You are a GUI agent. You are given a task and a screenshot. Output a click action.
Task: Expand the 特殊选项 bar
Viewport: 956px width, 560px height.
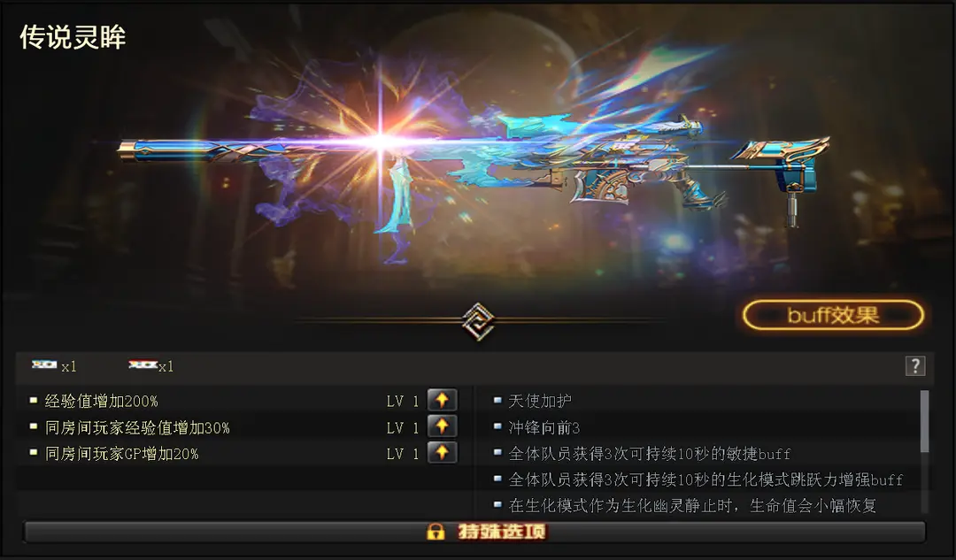click(x=474, y=532)
